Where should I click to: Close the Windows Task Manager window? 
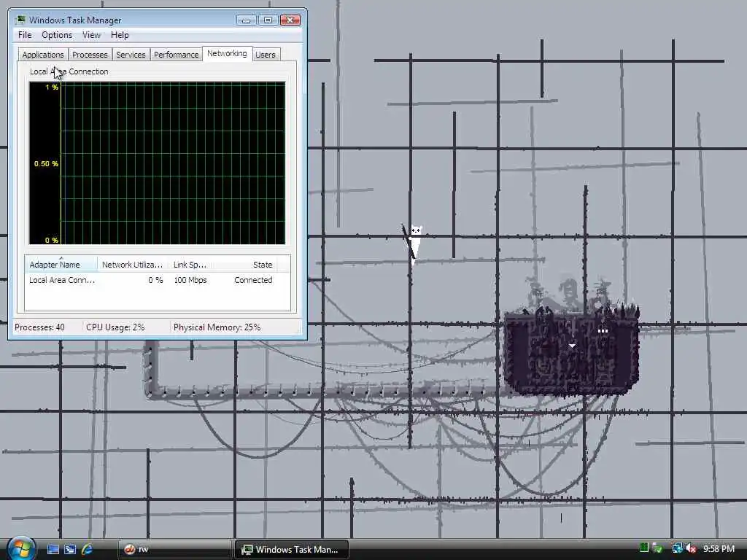[290, 20]
